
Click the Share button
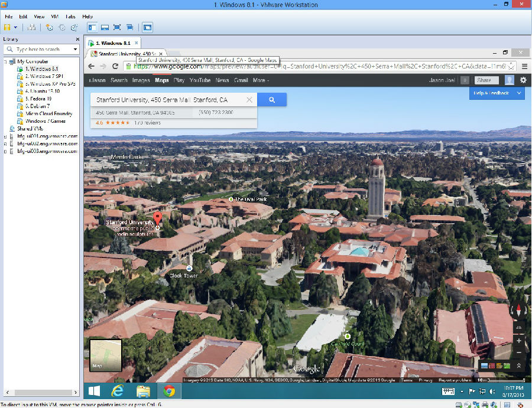point(483,80)
